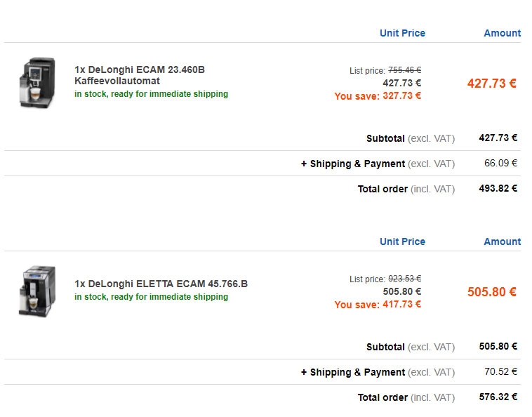Click the second Unit Price column header

(402, 241)
